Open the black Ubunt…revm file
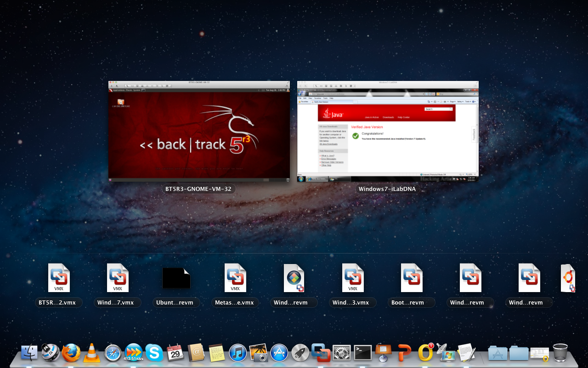Viewport: 588px width, 368px height. pos(176,278)
